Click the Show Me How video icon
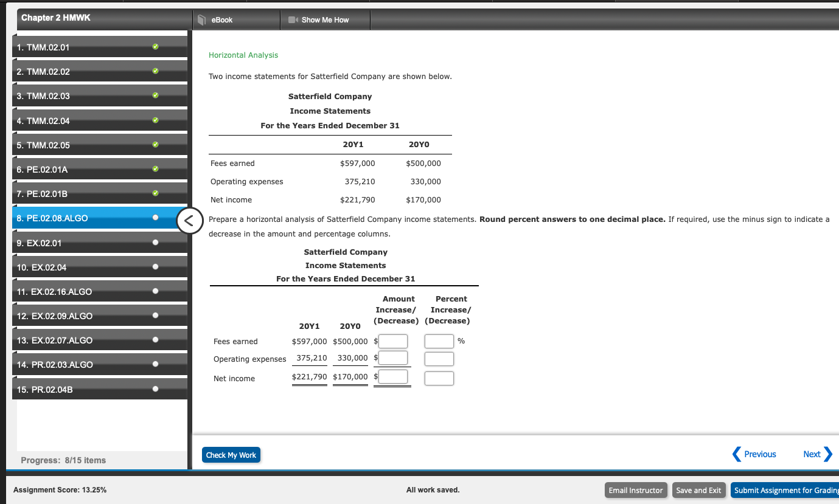The image size is (839, 504). pos(292,20)
